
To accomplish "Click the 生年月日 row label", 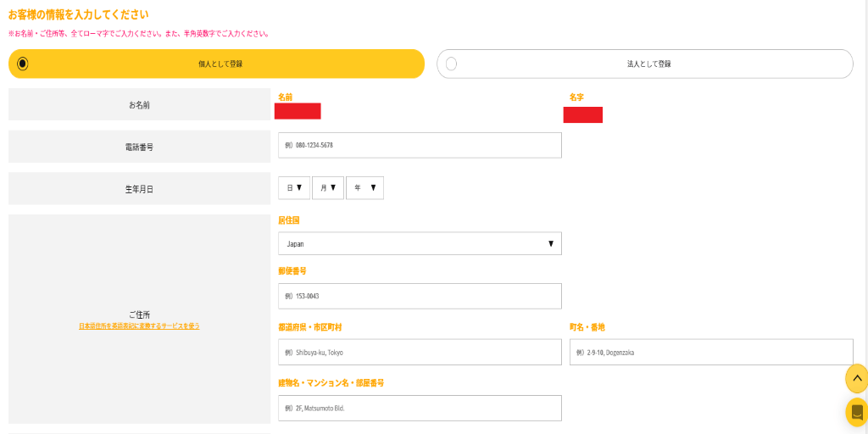I will click(x=140, y=189).
